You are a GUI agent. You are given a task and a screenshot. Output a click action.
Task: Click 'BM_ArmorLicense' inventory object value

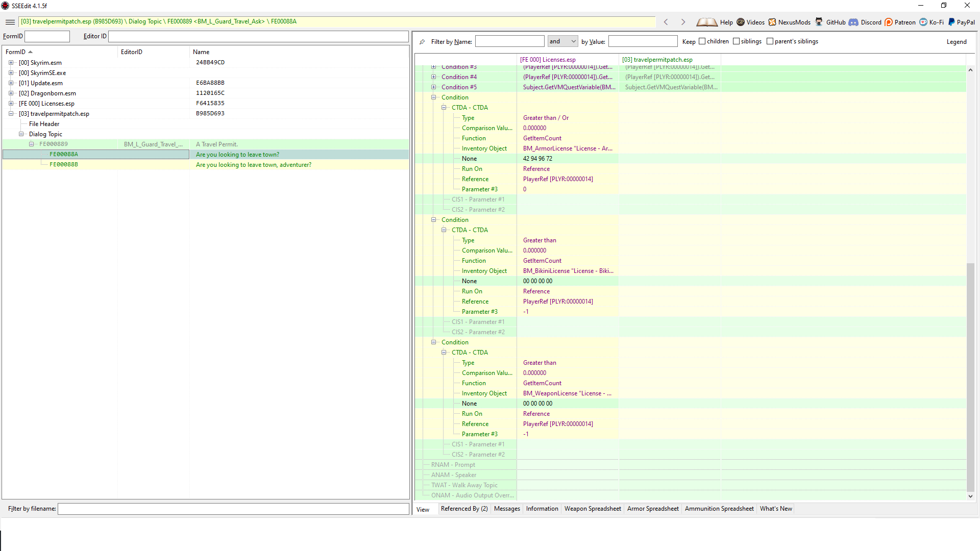[x=568, y=148]
